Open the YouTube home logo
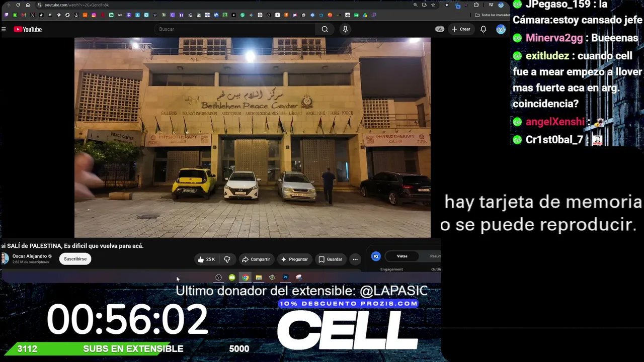 click(x=28, y=29)
